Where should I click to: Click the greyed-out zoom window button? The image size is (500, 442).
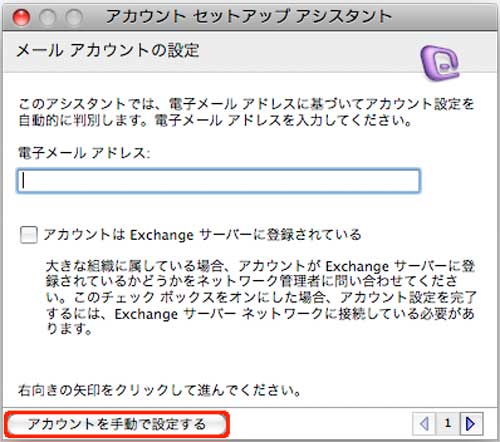[74, 17]
